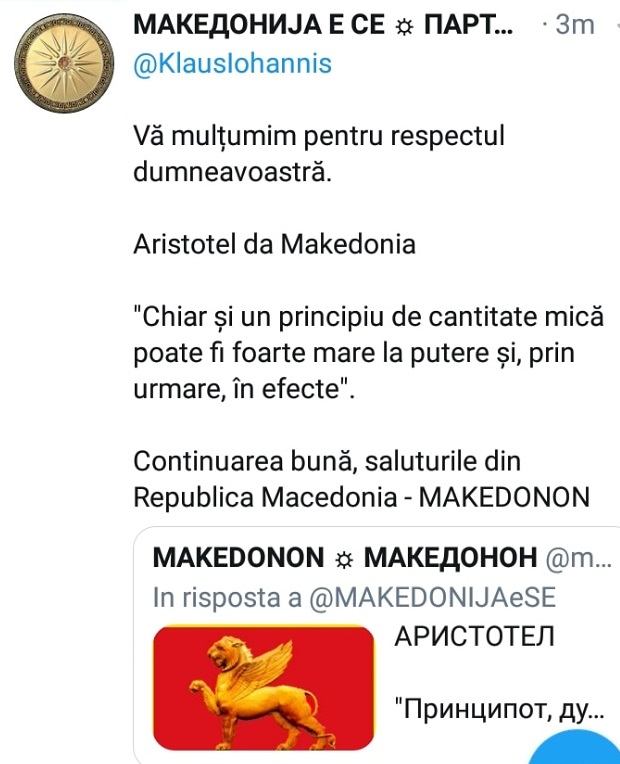This screenshot has height=764, width=620.
Task: Open the truncated @m... handle of the quoted tweet
Action: click(579, 558)
